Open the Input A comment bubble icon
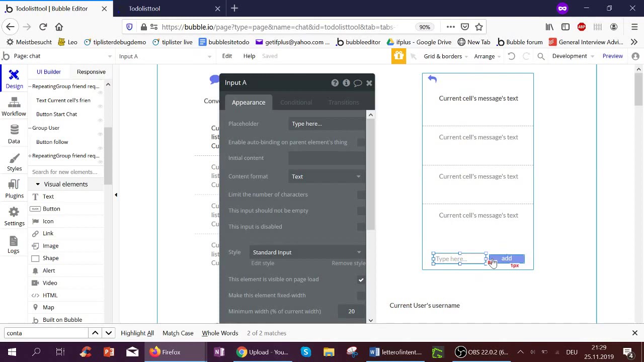Viewport: 644px width, 362px height. point(358,83)
